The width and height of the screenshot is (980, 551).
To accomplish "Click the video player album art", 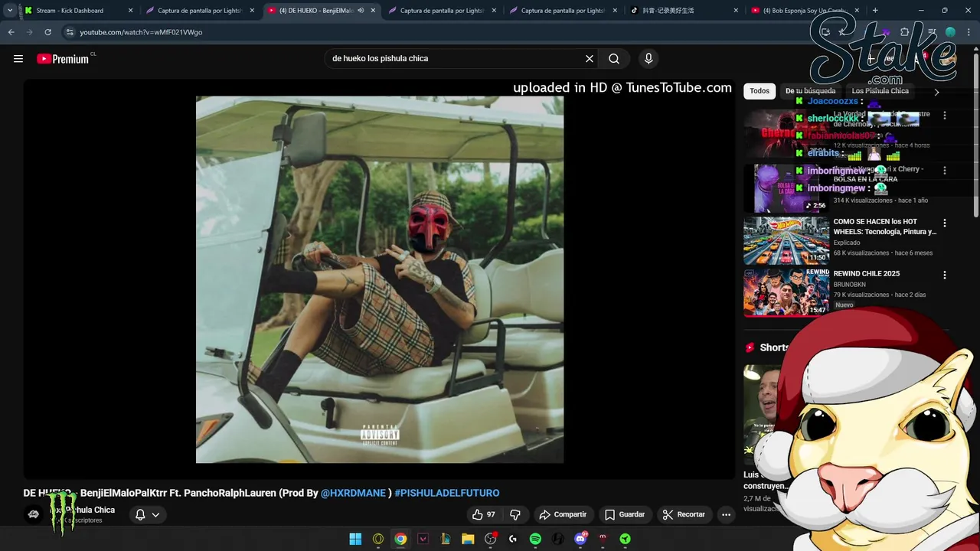I will click(x=380, y=279).
